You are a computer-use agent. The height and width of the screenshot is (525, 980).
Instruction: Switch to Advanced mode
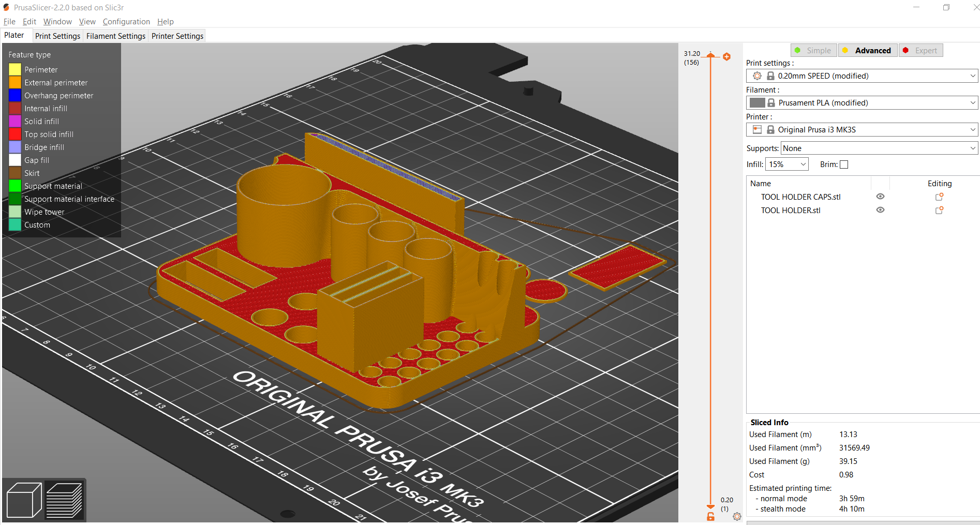[x=868, y=50]
